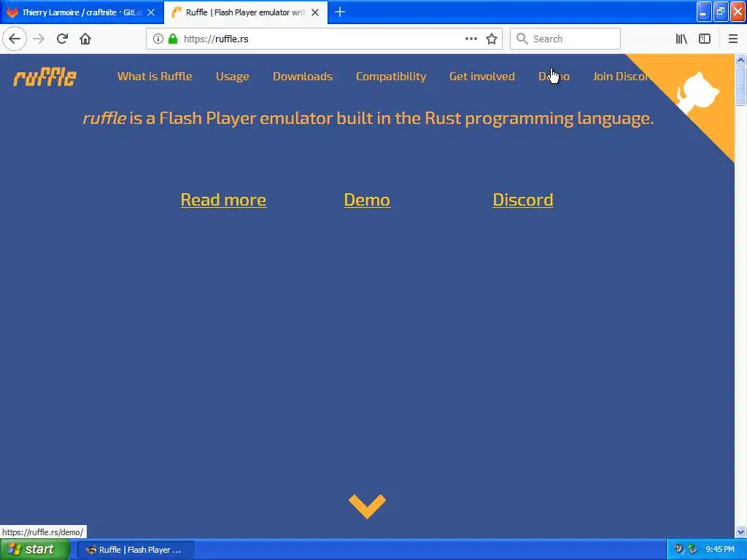Click the green secure connection padlock
747x560 pixels.
point(173,39)
